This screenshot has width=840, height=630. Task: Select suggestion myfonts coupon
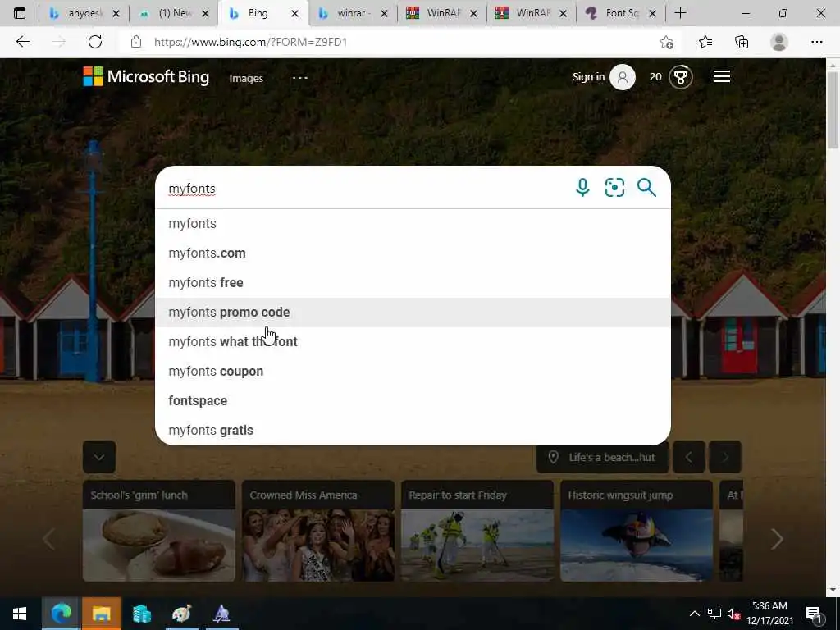pos(413,371)
